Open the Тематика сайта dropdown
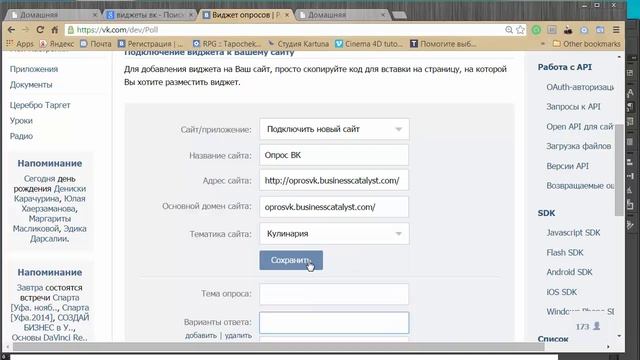Screen dimensions: 640x360 pyautogui.click(x=334, y=234)
